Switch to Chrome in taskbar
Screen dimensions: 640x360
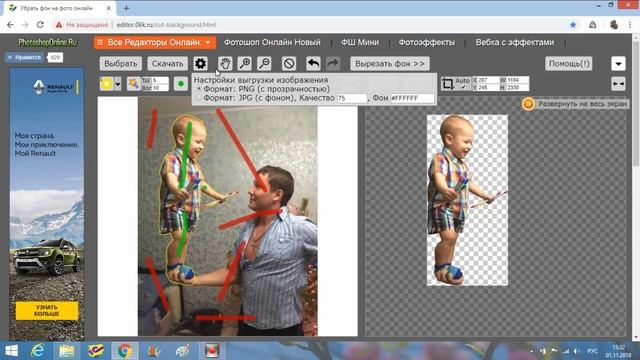(125, 351)
